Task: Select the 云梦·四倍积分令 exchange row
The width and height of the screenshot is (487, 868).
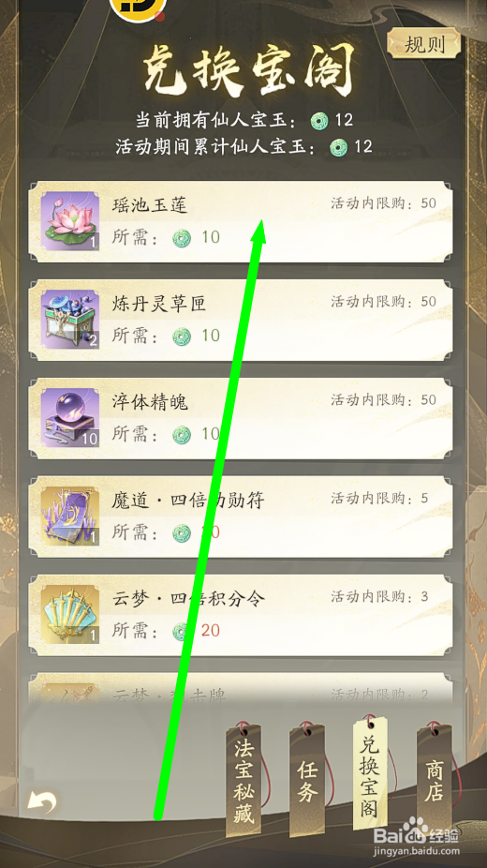Action: tap(241, 615)
